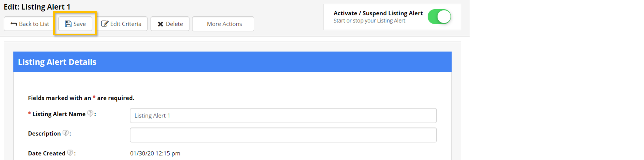Click the 'Edit: Listing Alert 1' page title
Viewport: 644px width, 160px height.
(x=37, y=7)
